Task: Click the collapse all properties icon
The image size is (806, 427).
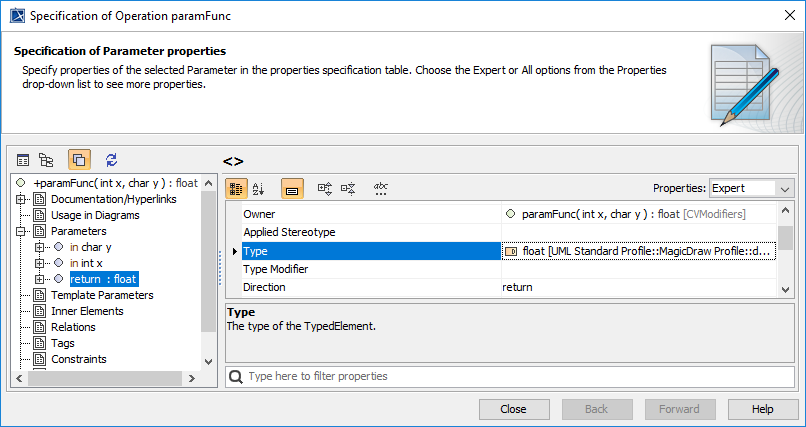Action: coord(348,188)
